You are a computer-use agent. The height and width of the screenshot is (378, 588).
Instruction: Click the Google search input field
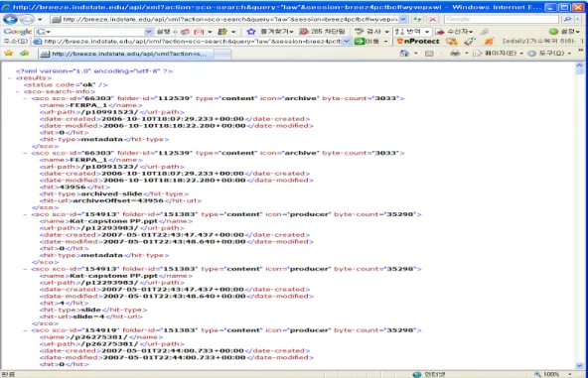tap(502, 19)
